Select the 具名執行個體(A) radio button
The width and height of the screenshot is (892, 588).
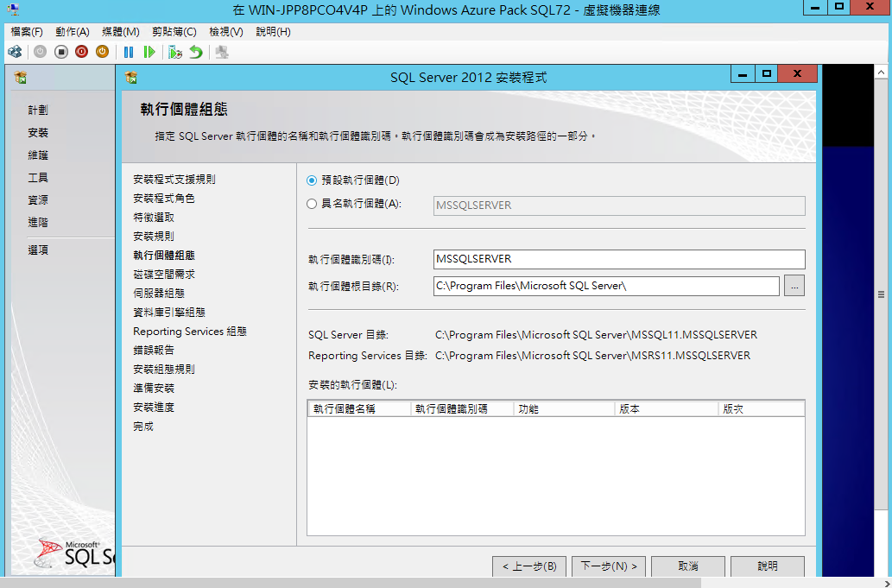coord(312,204)
